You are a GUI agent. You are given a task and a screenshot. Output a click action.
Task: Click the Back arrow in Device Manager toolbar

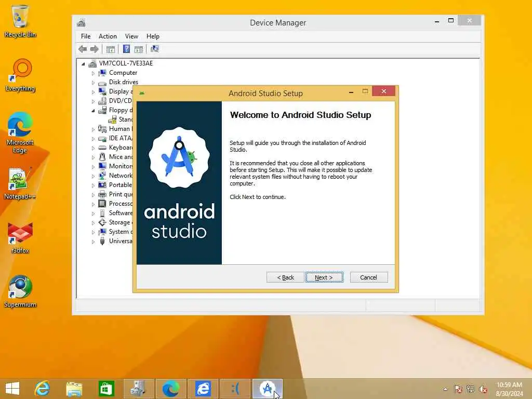[83, 49]
